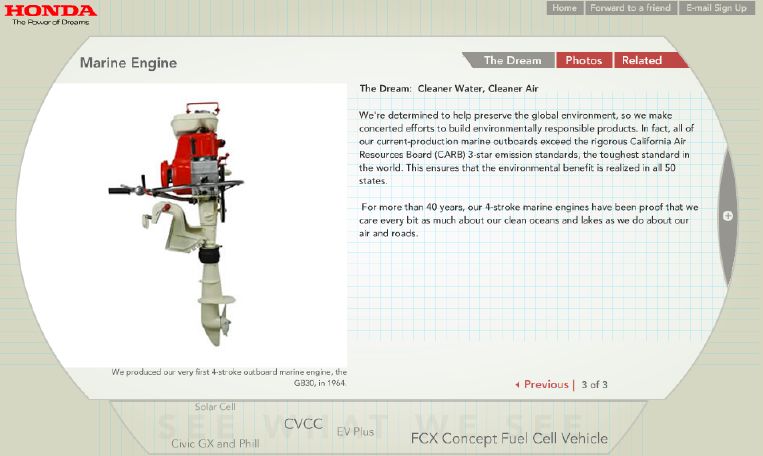
Task: Select FCX Concept Fuel Cell Vehicle
Action: (509, 438)
